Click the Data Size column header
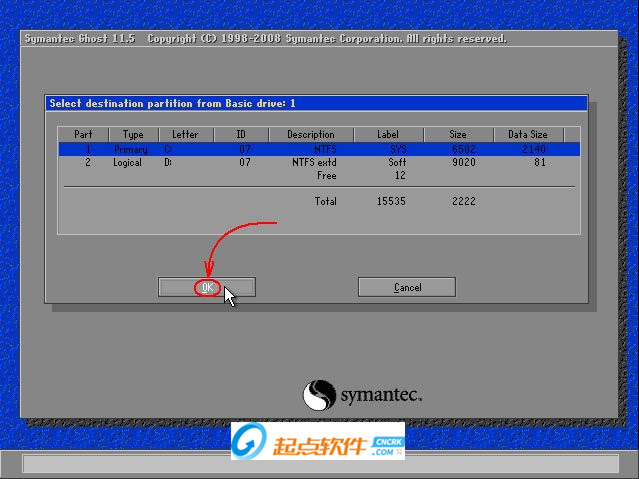The image size is (639, 479). [x=528, y=135]
